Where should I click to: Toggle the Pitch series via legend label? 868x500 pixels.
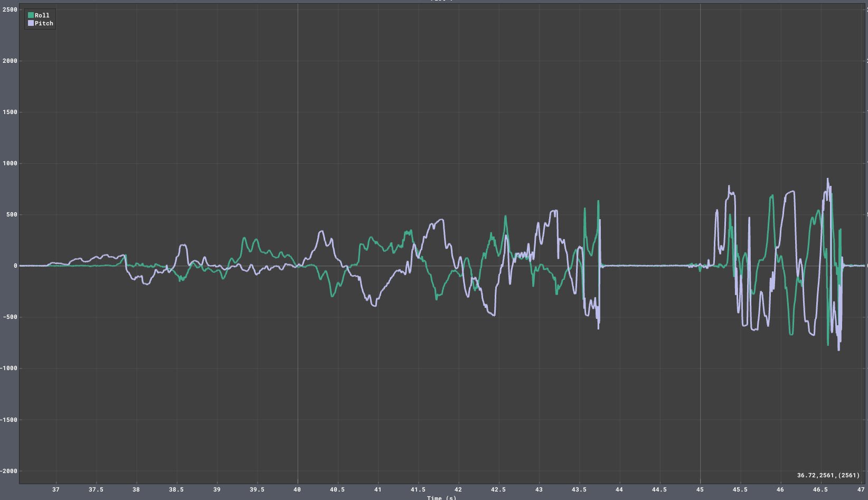[44, 23]
